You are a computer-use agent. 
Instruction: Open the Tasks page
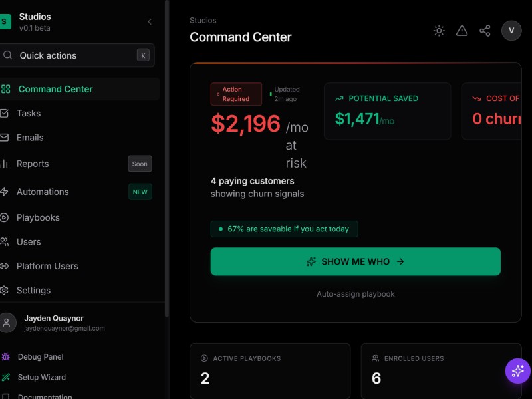29,113
